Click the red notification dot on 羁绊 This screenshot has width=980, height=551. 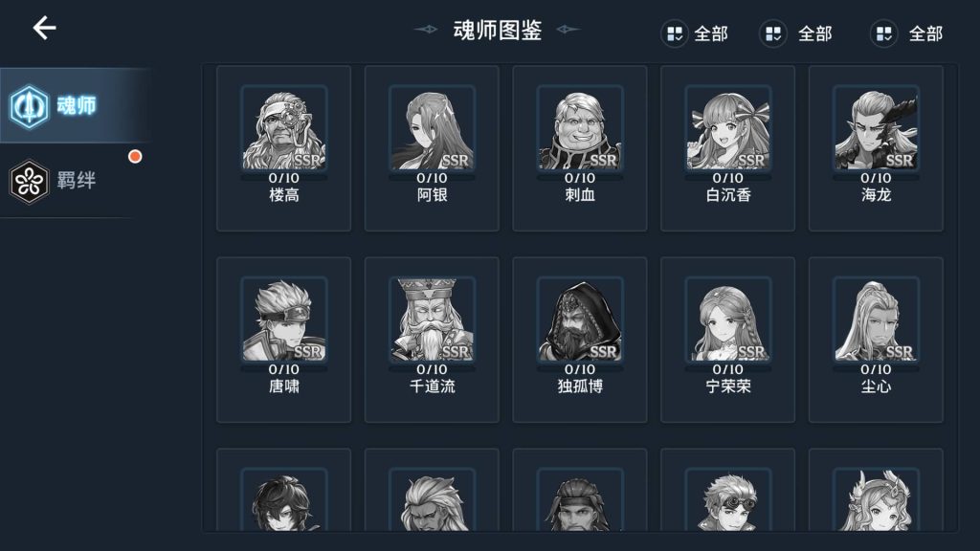tap(135, 156)
